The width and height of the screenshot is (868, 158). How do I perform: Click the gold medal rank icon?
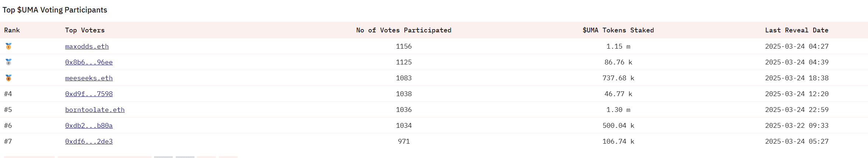click(x=8, y=46)
